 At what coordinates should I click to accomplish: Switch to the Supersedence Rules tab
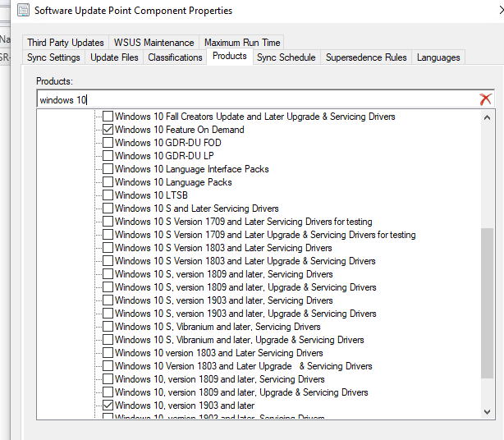pos(366,57)
